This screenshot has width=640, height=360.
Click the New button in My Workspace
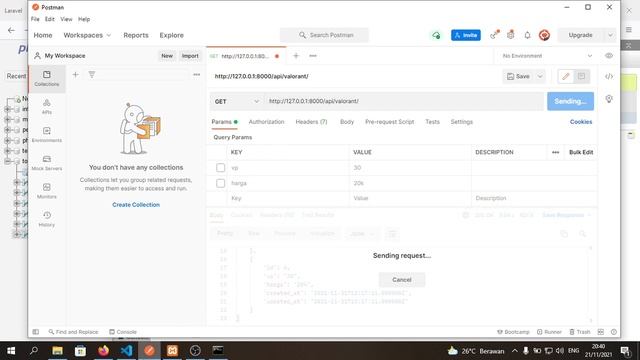(x=167, y=56)
